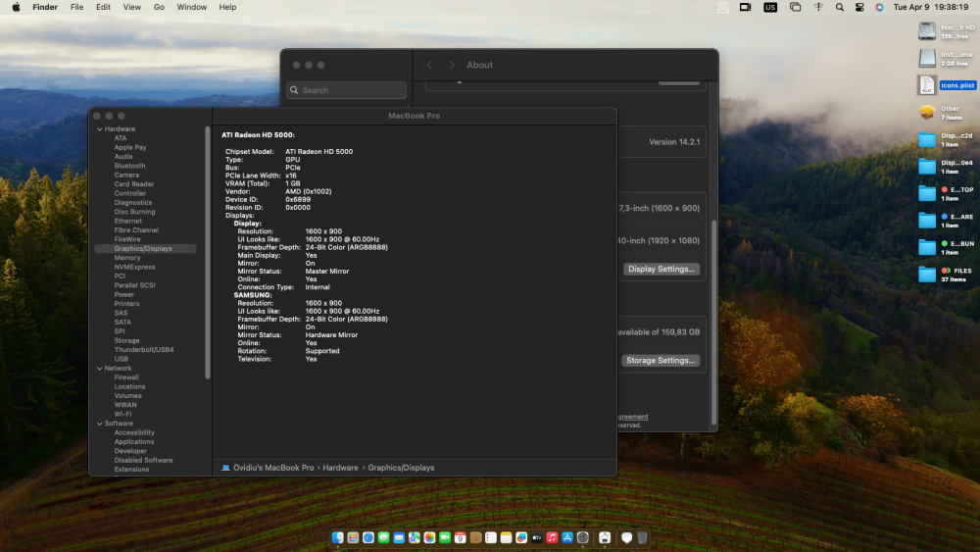Select Graphics/Displays in sidebar

(145, 248)
